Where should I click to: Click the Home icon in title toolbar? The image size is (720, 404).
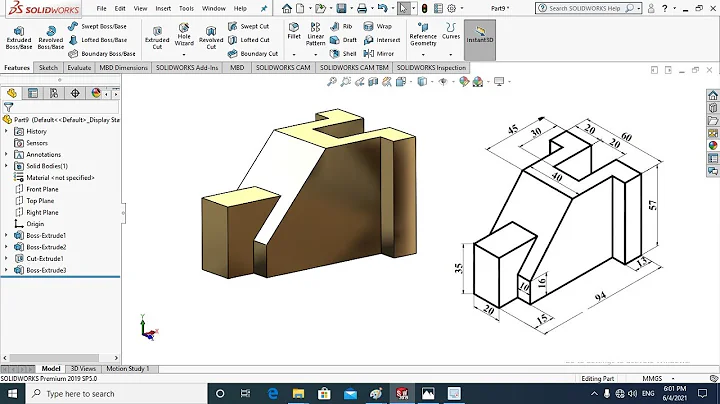pos(287,8)
